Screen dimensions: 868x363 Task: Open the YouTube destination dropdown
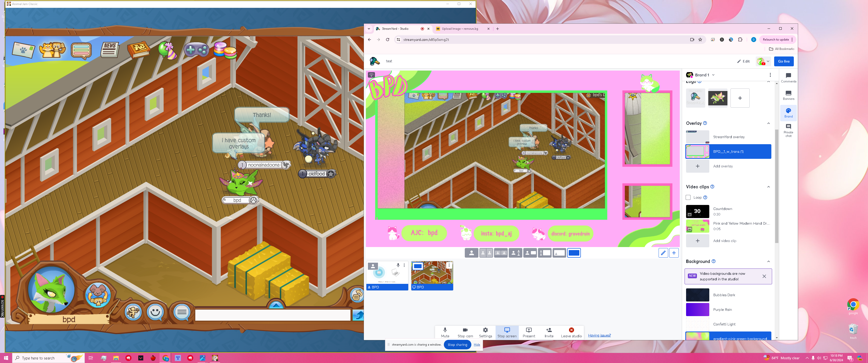(763, 61)
